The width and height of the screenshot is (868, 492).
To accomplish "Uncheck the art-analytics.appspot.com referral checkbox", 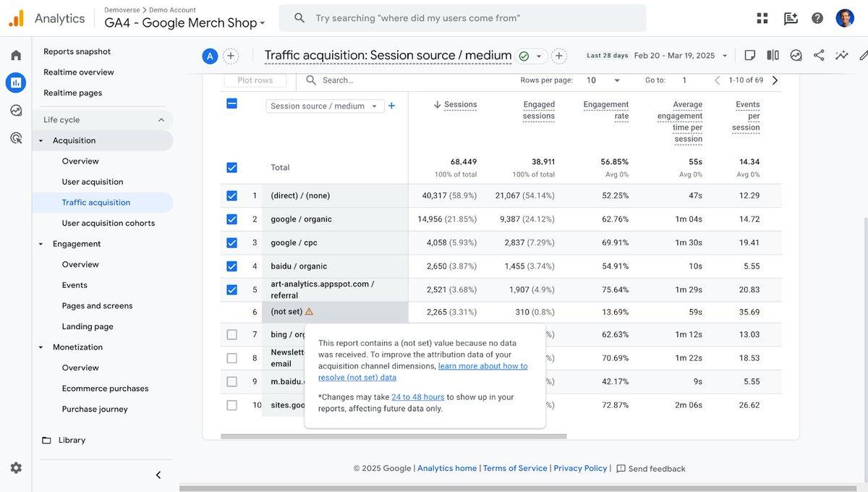I will point(231,289).
